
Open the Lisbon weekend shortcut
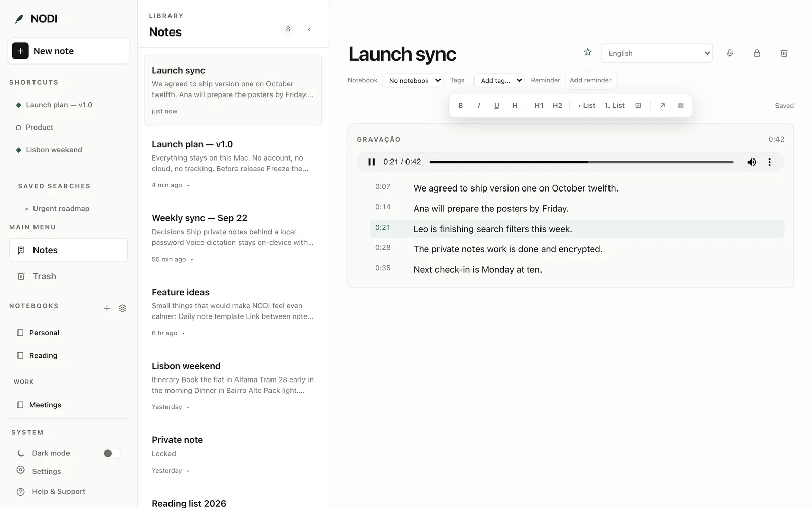[54, 150]
